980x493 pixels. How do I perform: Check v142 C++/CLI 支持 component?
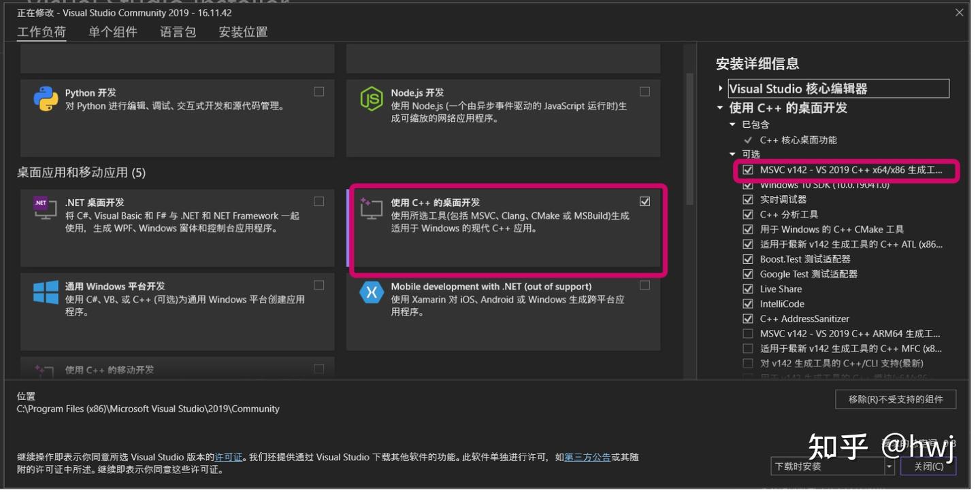coord(748,363)
